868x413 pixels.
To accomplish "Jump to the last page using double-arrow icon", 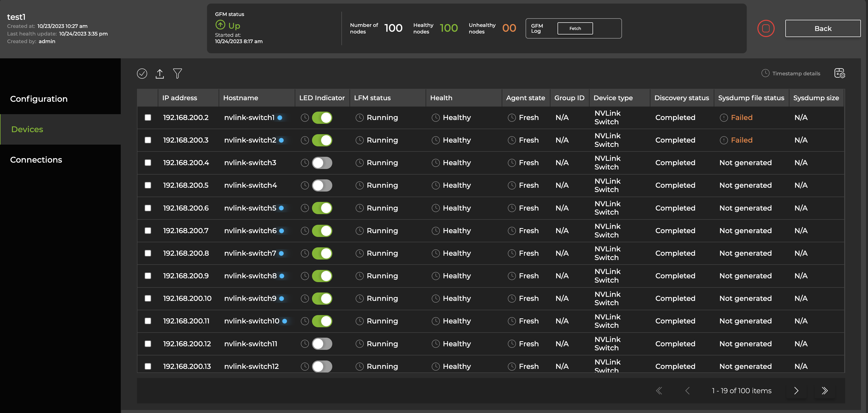I will [825, 391].
